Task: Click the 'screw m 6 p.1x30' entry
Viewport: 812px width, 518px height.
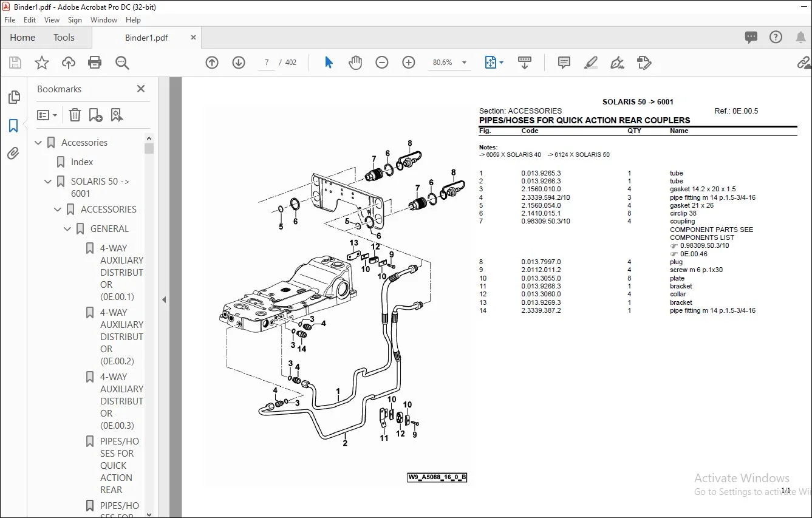Action: coord(697,270)
